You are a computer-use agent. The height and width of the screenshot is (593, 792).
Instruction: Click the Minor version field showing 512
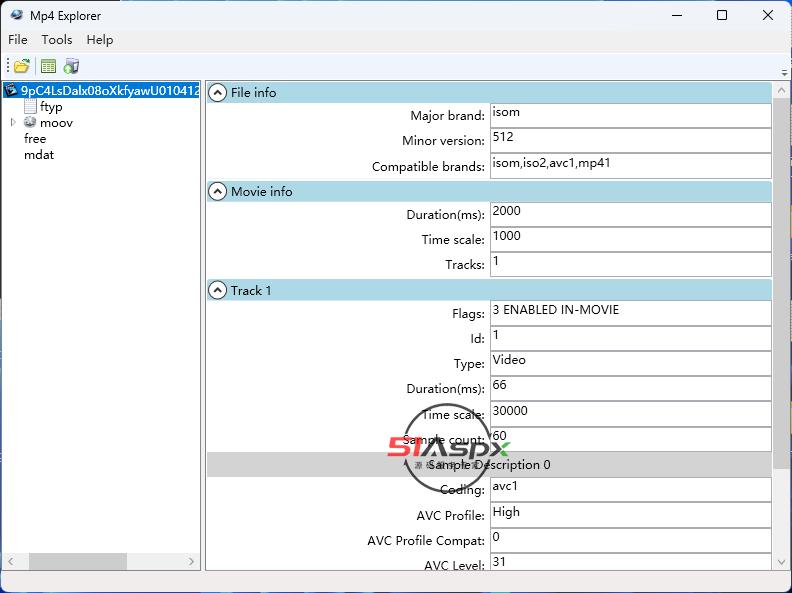click(630, 140)
